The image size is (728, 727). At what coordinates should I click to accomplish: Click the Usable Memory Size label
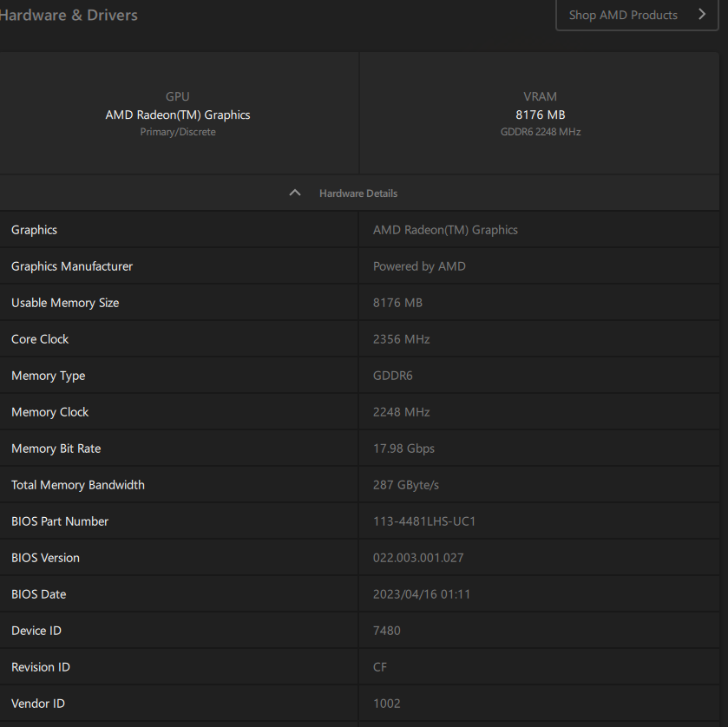point(65,303)
